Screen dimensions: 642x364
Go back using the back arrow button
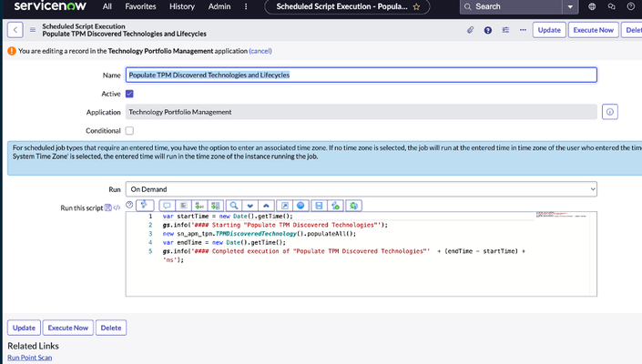click(15, 30)
